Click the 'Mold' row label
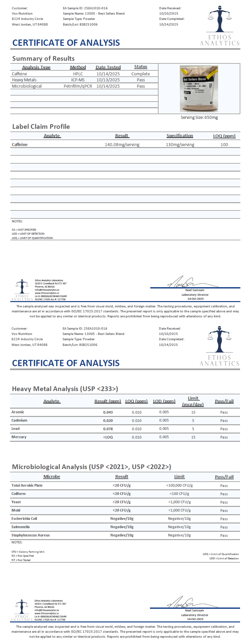 point(16,510)
